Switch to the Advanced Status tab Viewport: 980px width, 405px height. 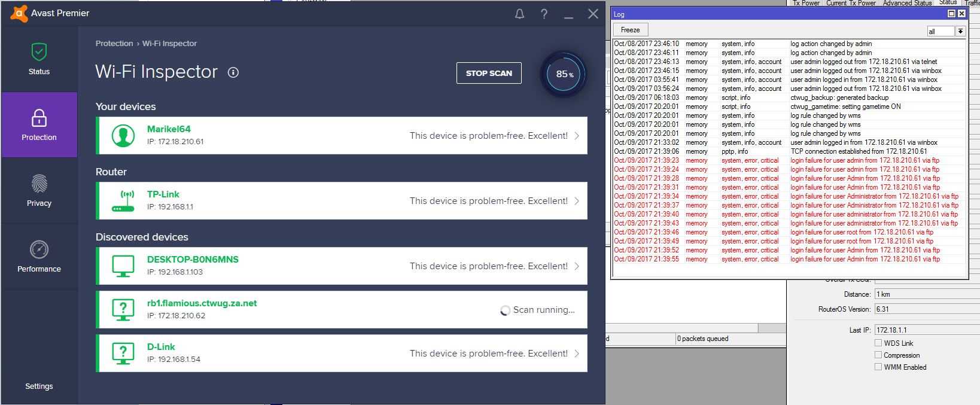(x=907, y=3)
